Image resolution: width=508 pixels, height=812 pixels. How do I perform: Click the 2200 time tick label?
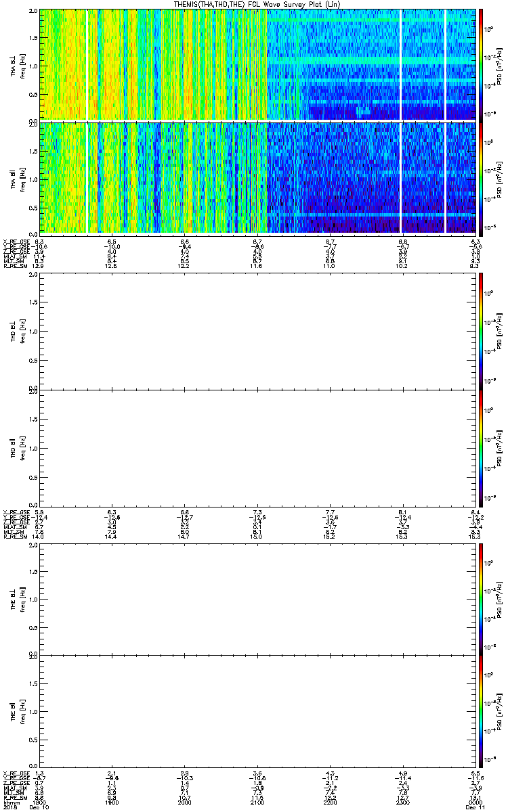(330, 803)
